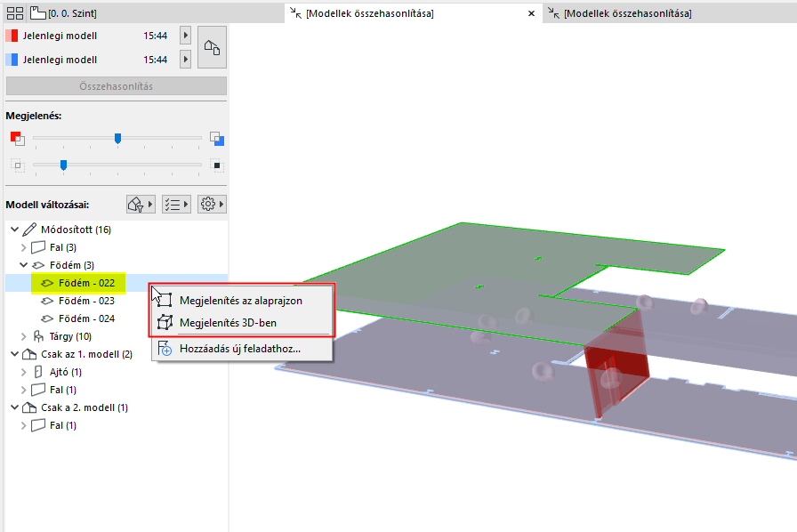Open the checklist view options dropdown
The height and width of the screenshot is (532, 797).
176,205
